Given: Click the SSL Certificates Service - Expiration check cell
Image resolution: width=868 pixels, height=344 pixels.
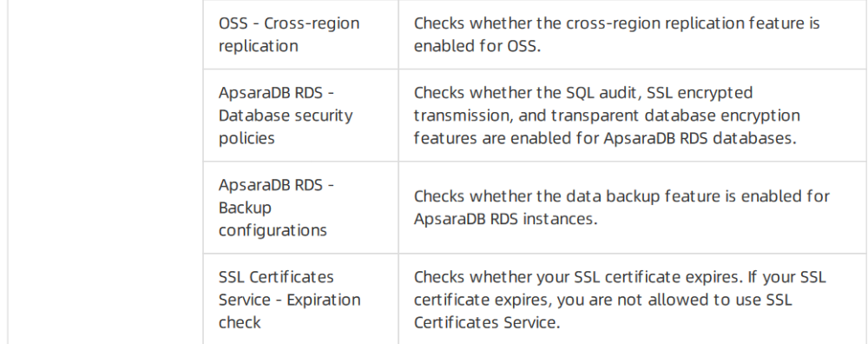Looking at the screenshot, I should coord(300,299).
